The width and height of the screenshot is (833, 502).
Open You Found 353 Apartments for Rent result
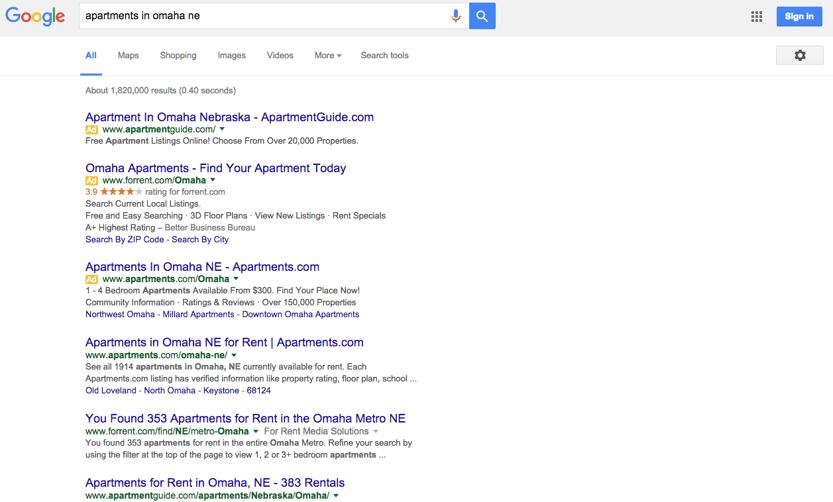(245, 419)
